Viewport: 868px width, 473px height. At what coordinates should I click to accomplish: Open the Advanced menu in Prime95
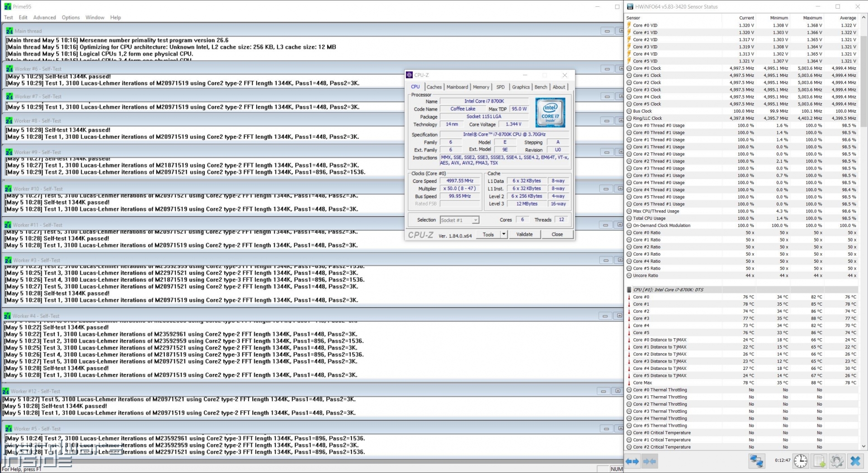[44, 18]
